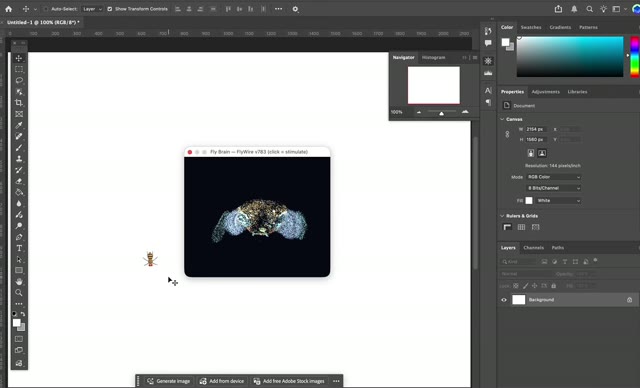Switch to the Adjustments tab

tap(545, 92)
